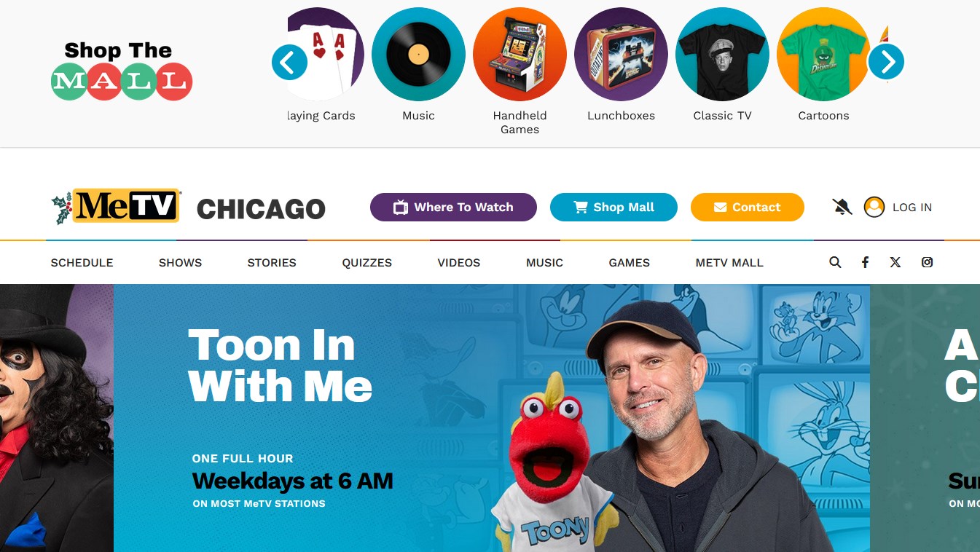The width and height of the screenshot is (980, 552).
Task: Go to the QUIZZES menu item
Action: (367, 263)
